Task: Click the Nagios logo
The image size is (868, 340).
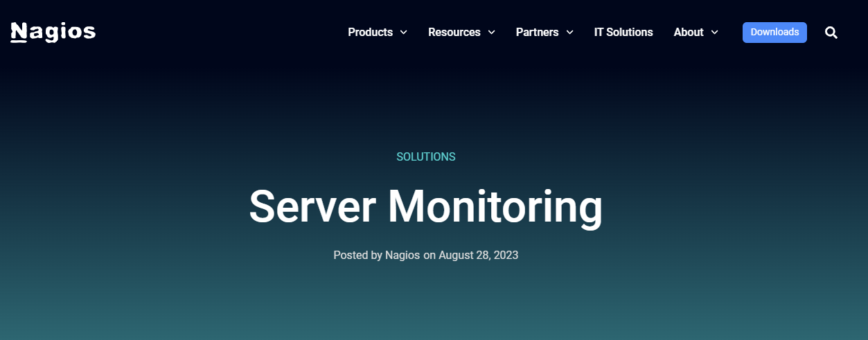Action: click(53, 32)
